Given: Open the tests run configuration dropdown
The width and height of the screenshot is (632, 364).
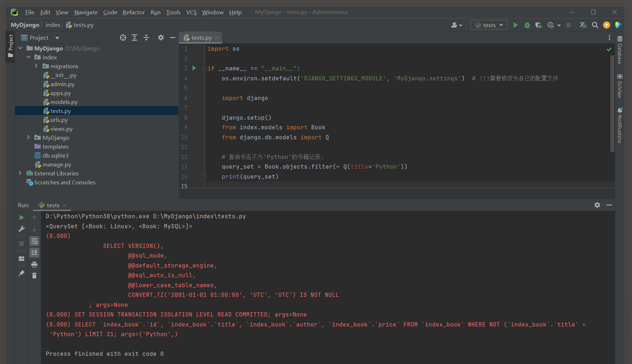Looking at the screenshot, I should point(489,25).
